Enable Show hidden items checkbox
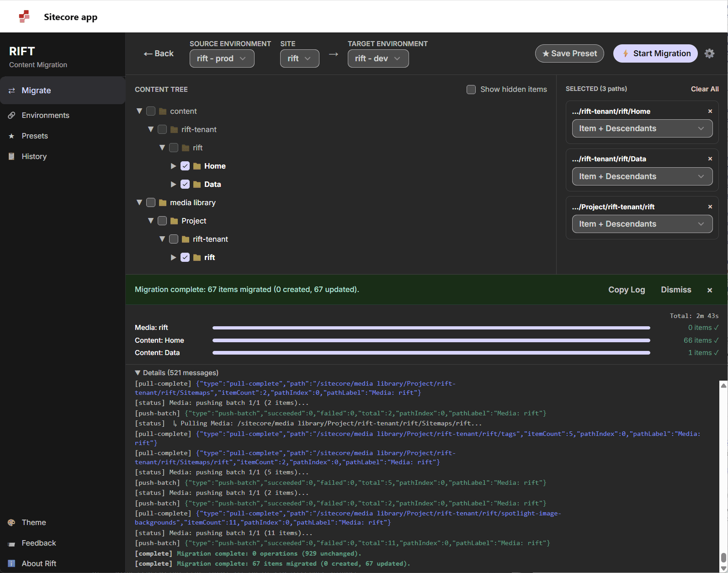This screenshot has height=573, width=728. [x=471, y=89]
